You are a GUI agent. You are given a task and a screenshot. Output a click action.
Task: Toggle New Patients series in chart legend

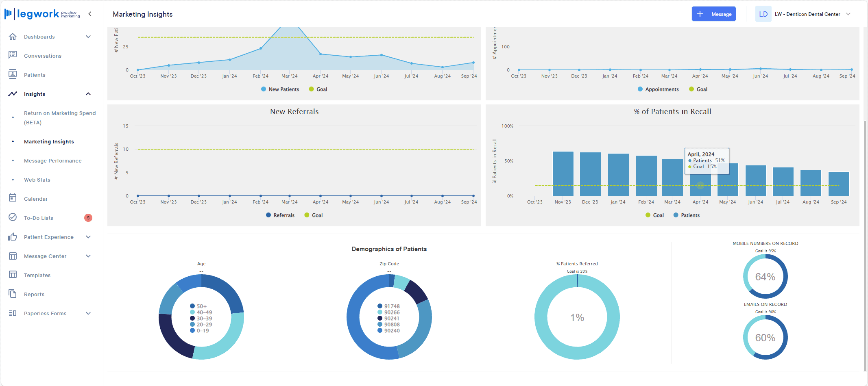pyautogui.click(x=280, y=89)
